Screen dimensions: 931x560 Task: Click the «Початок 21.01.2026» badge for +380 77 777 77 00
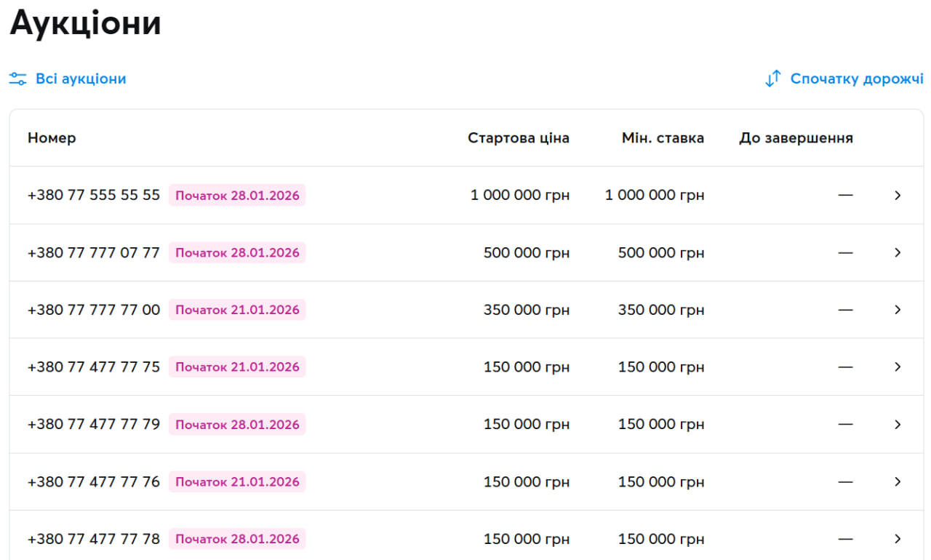pyautogui.click(x=237, y=310)
